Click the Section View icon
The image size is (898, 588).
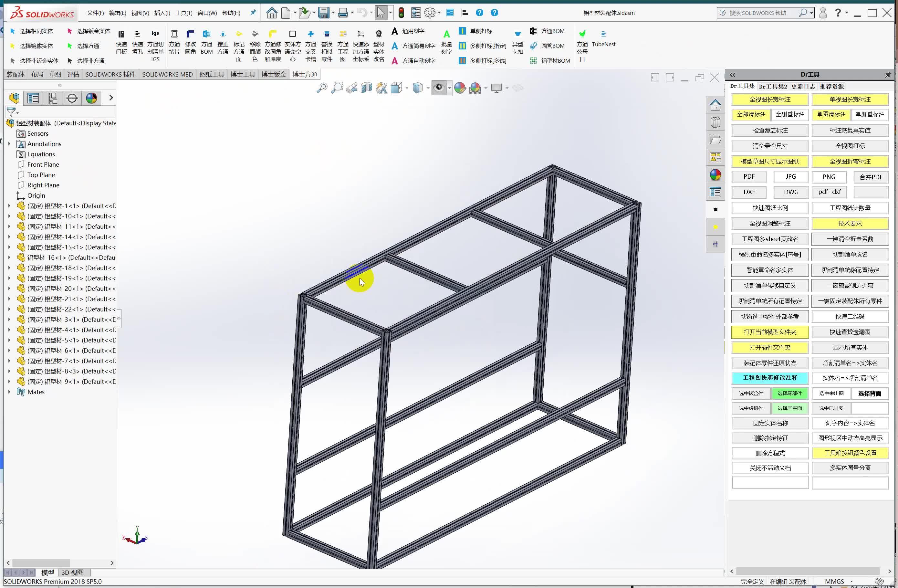(x=366, y=88)
